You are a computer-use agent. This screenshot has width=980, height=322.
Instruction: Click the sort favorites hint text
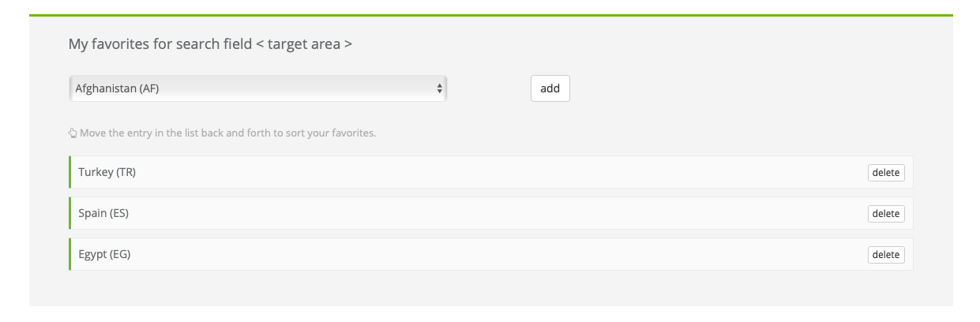tap(227, 133)
